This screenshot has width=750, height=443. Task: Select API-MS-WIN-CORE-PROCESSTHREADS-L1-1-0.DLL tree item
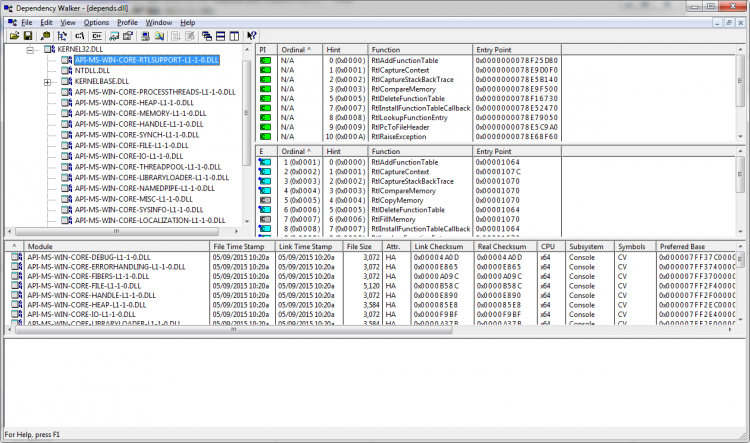tap(155, 92)
